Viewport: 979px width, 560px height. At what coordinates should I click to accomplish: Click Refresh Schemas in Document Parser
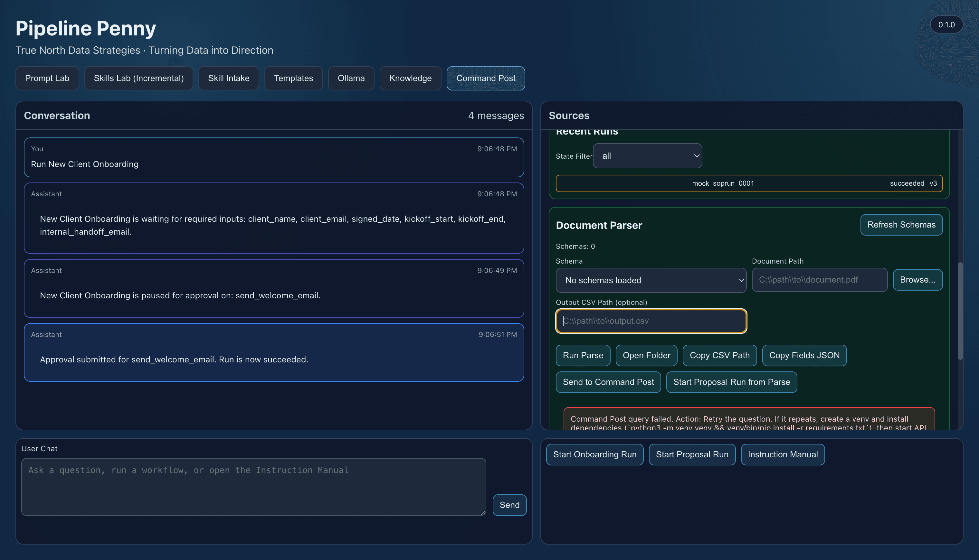coord(901,225)
